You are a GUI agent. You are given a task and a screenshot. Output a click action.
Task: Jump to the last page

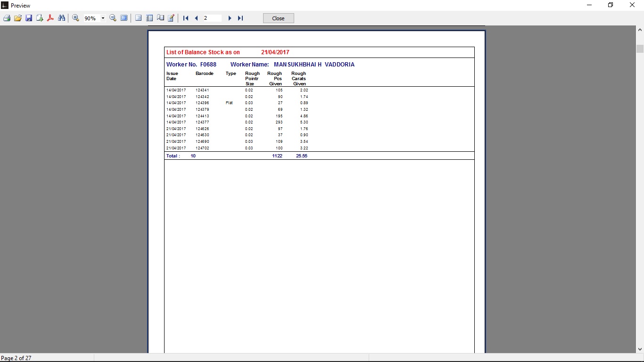pos(240,18)
